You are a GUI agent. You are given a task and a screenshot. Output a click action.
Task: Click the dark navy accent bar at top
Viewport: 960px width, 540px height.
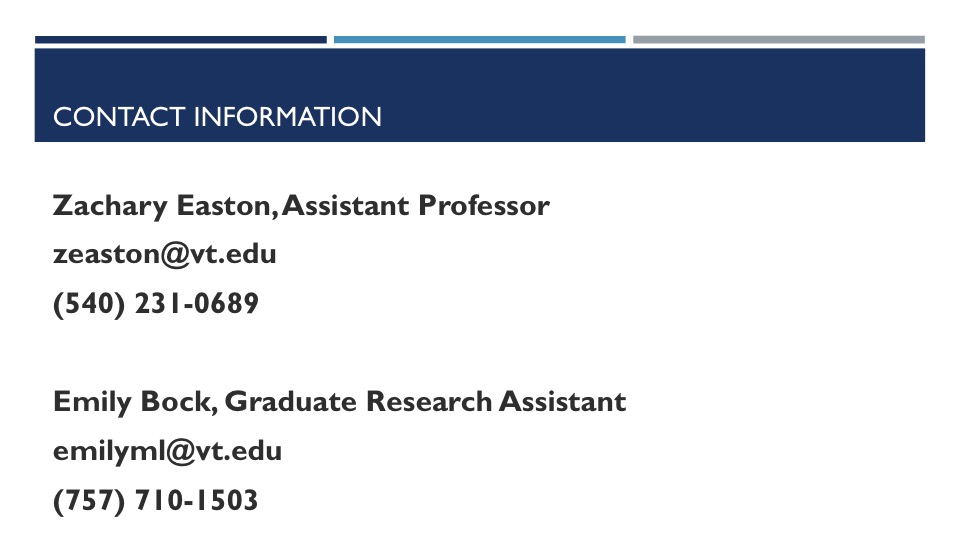(180, 40)
